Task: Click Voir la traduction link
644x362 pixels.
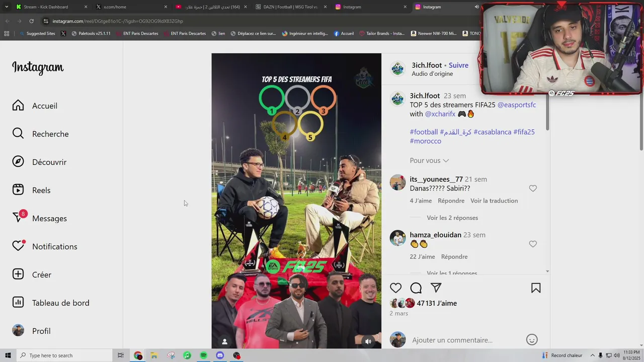Action: click(x=494, y=201)
